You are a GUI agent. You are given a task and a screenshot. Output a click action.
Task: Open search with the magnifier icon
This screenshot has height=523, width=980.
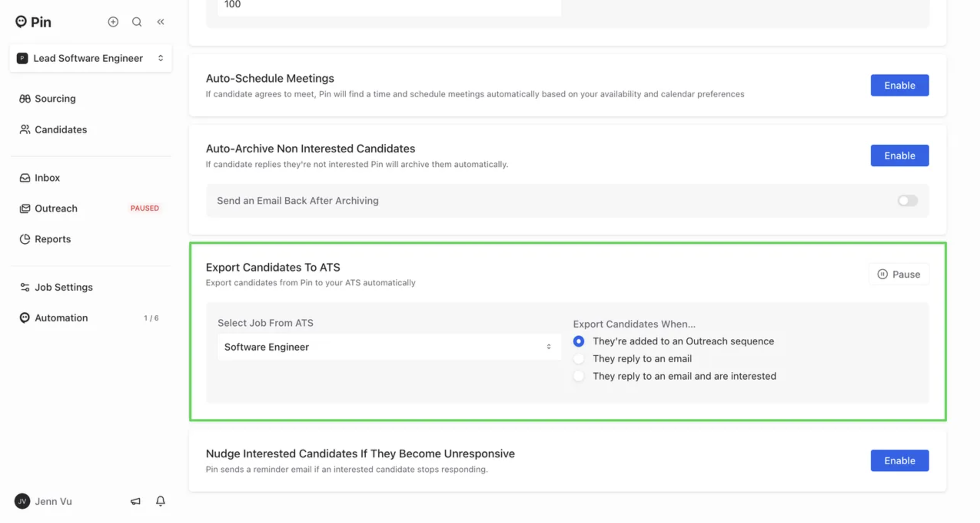(137, 22)
